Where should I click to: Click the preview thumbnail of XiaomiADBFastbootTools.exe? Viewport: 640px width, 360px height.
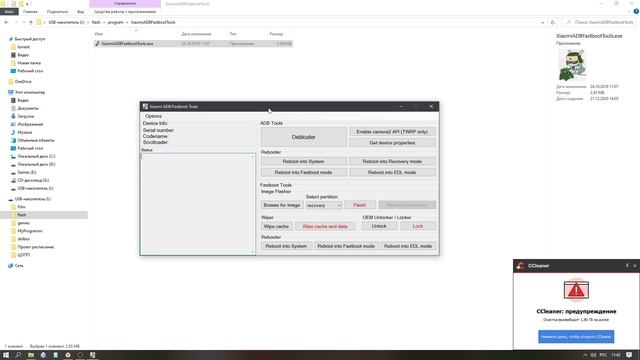point(572,65)
